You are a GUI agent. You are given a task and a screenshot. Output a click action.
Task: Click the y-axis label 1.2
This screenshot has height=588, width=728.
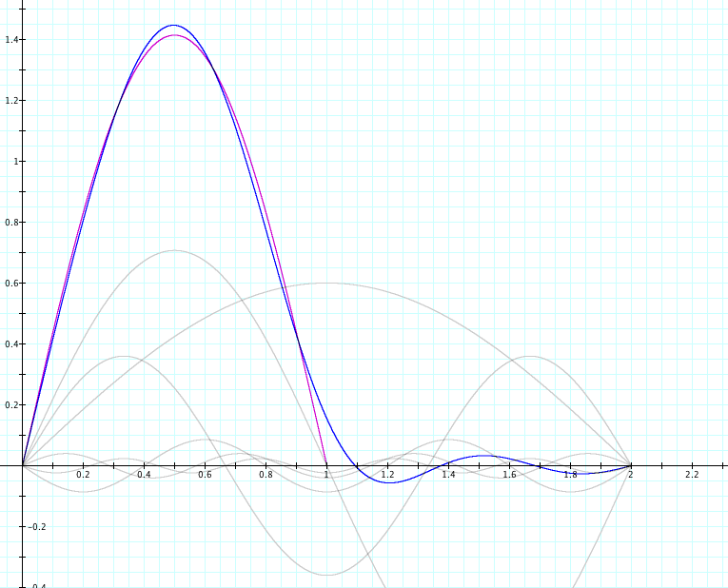click(11, 101)
